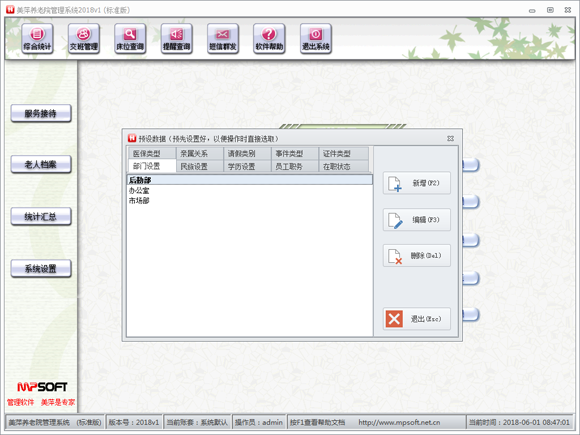This screenshot has height=435, width=580.
Task: Switch to the 民族设置 tab
Action: 199,166
